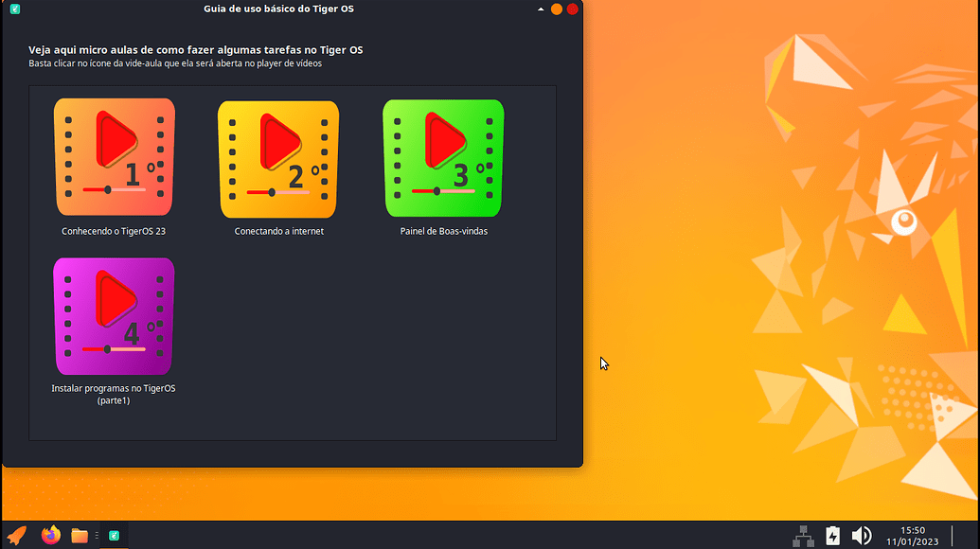Open the clock showing 15:50
This screenshot has width=980, height=549.
coord(913,536)
